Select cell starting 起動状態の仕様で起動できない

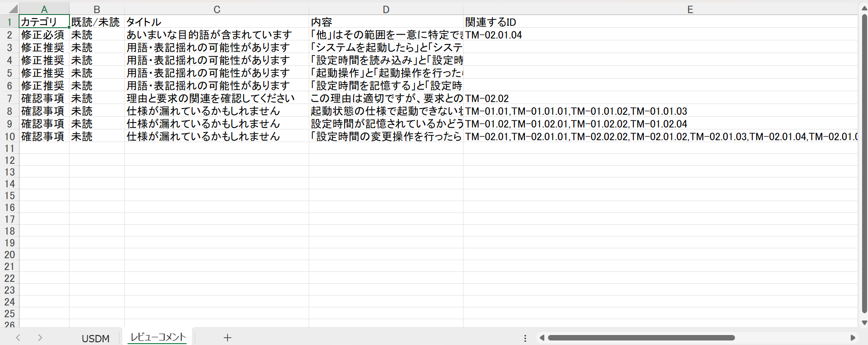coord(386,111)
